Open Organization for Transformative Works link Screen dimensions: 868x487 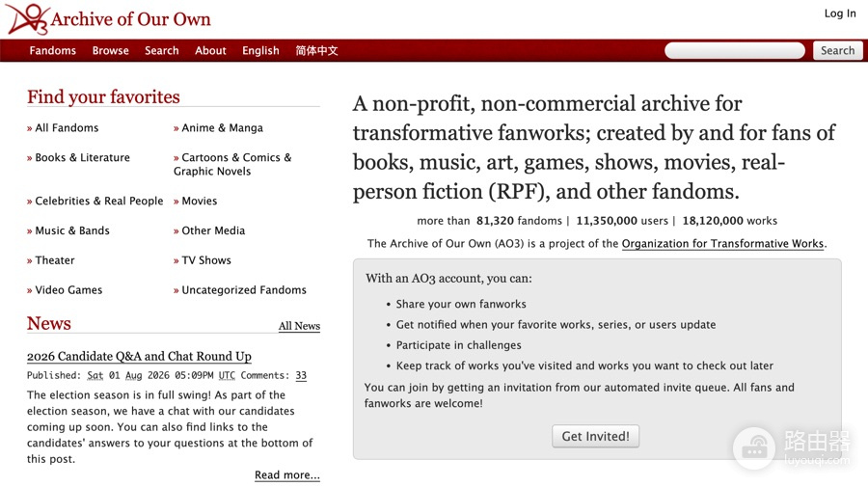[x=722, y=243]
